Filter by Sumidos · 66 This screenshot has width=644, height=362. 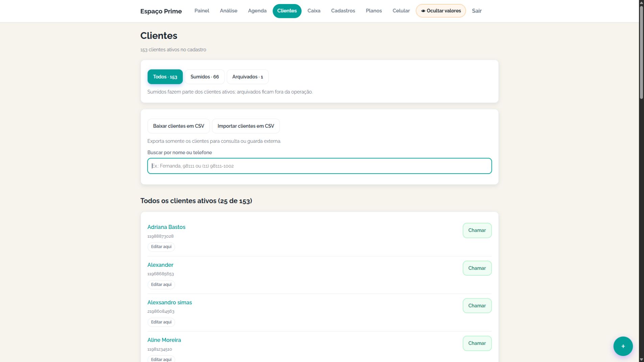tap(205, 77)
